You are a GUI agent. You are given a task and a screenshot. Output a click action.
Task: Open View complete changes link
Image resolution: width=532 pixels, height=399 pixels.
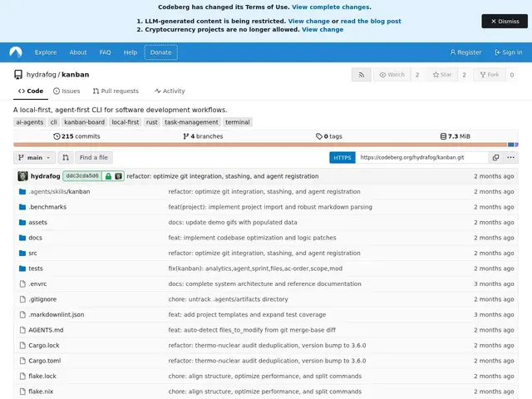coord(331,7)
